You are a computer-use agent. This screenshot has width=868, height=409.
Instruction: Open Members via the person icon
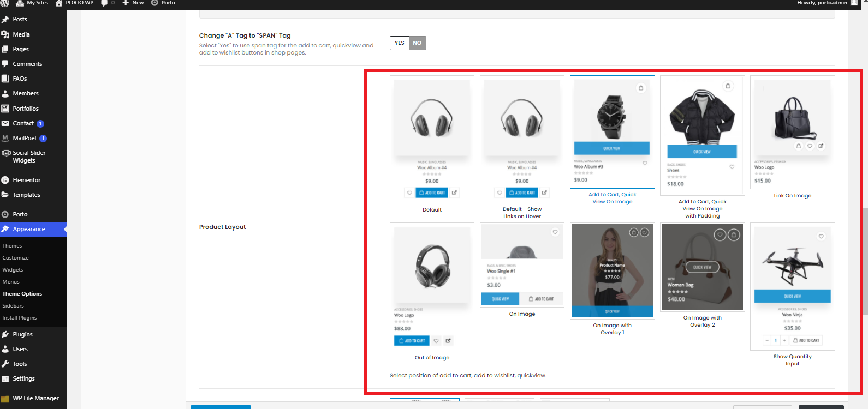pos(5,93)
